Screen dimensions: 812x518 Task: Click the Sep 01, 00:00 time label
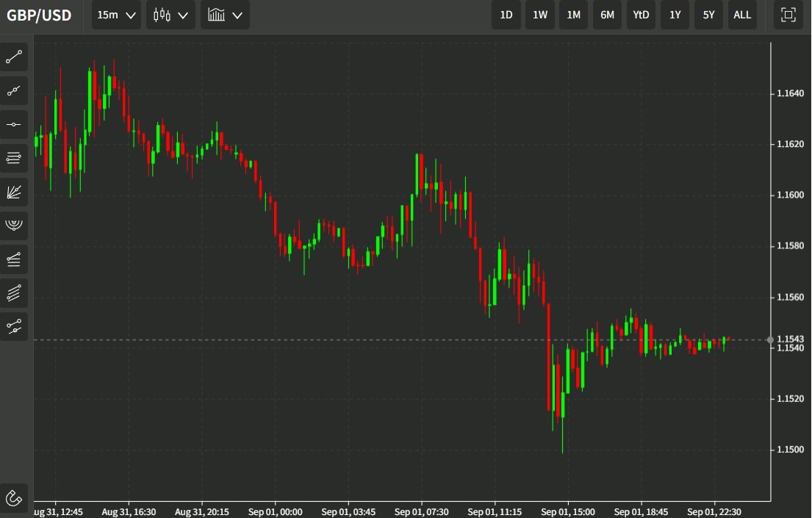pos(275,512)
